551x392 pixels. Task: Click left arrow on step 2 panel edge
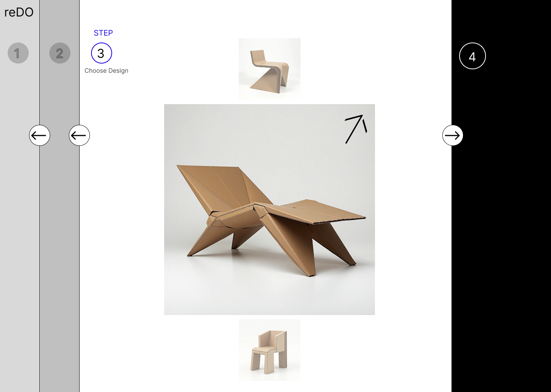(x=79, y=136)
